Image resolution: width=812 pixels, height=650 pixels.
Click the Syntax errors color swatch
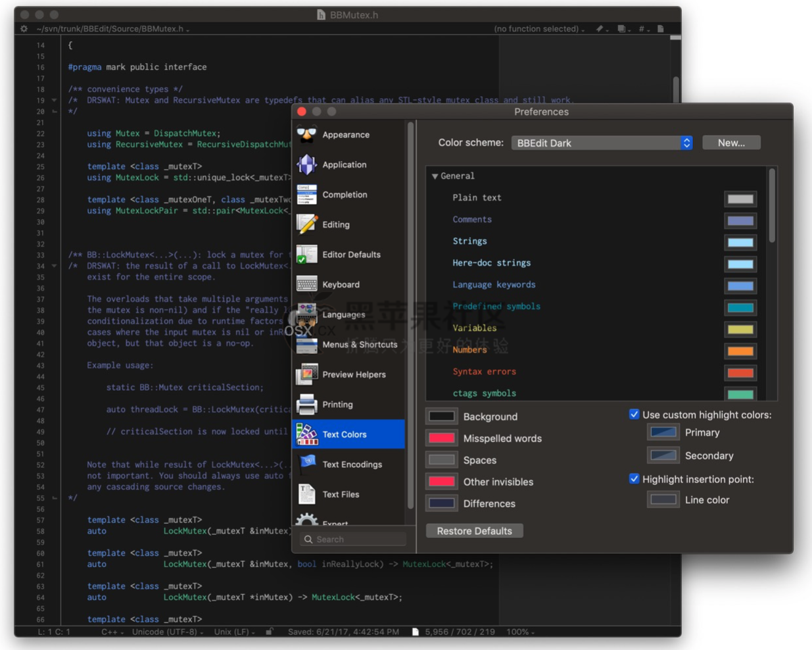740,372
